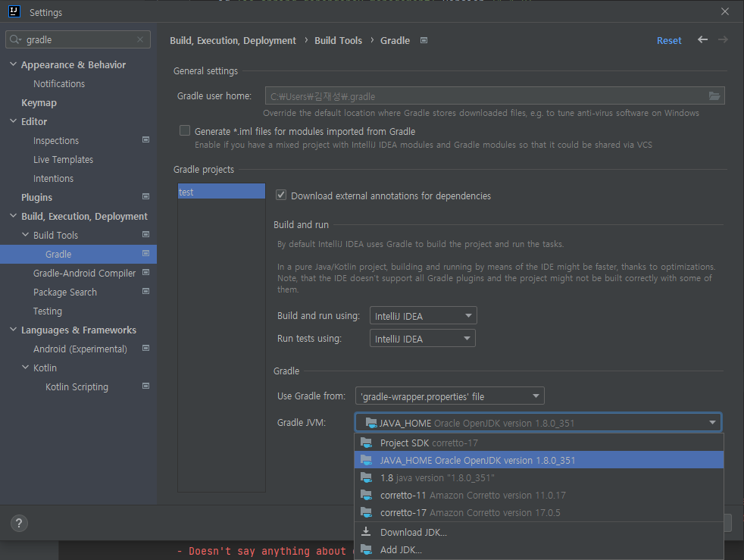Open Package Search settings
The height and width of the screenshot is (560, 744).
click(65, 292)
